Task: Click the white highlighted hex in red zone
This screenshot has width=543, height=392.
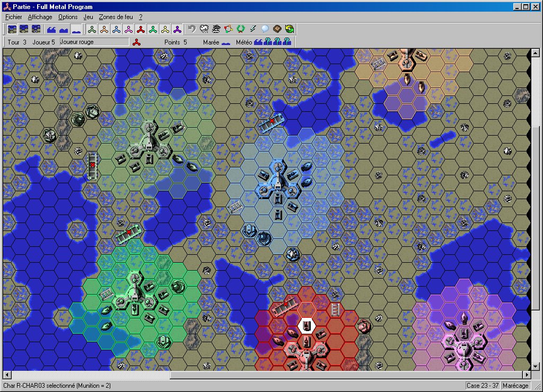Action: (x=306, y=325)
